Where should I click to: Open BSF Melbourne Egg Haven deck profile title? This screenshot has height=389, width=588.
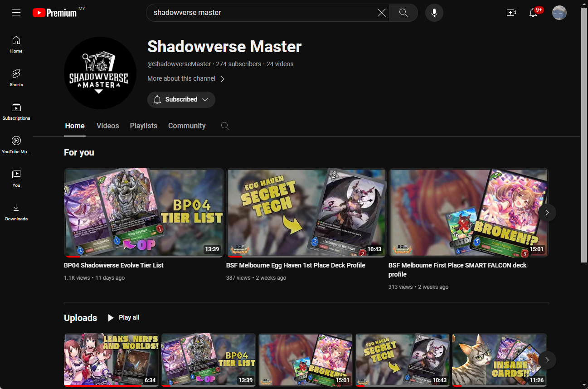(x=296, y=265)
